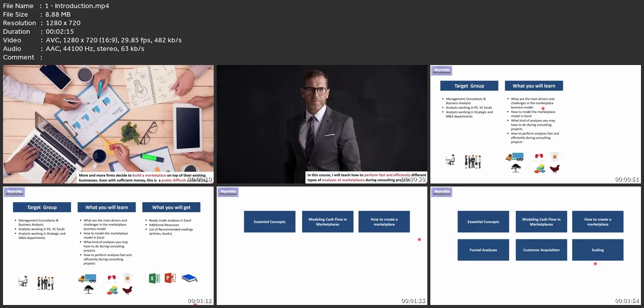Screen dimensions: 644x308
Task: Select the PowerPoint icon in the 00:01:12 slide
Action: [170, 278]
